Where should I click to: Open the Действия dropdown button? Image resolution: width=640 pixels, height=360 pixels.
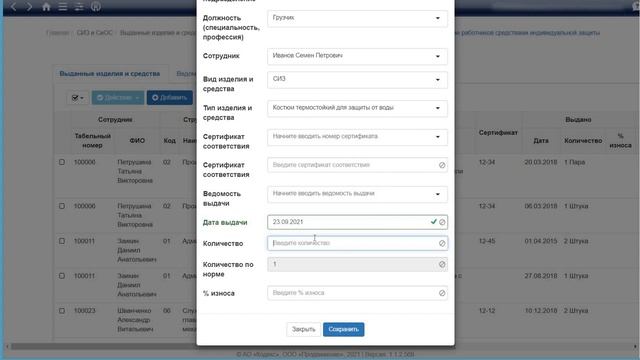click(118, 98)
